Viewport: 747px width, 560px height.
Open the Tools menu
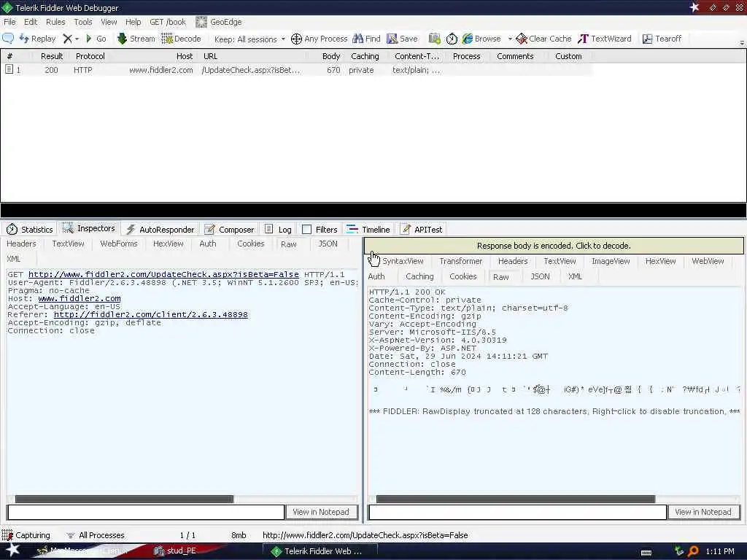coord(83,22)
